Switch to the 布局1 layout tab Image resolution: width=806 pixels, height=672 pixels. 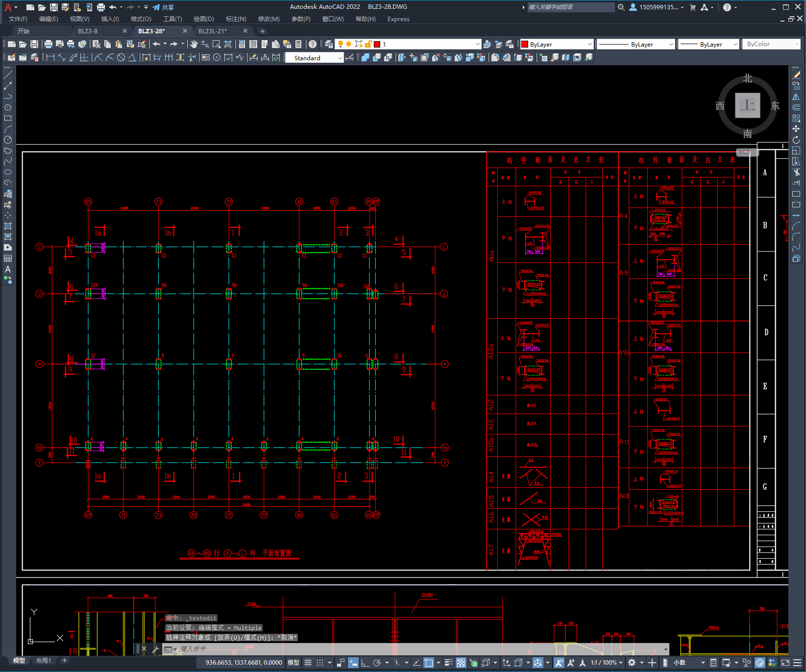44,661
